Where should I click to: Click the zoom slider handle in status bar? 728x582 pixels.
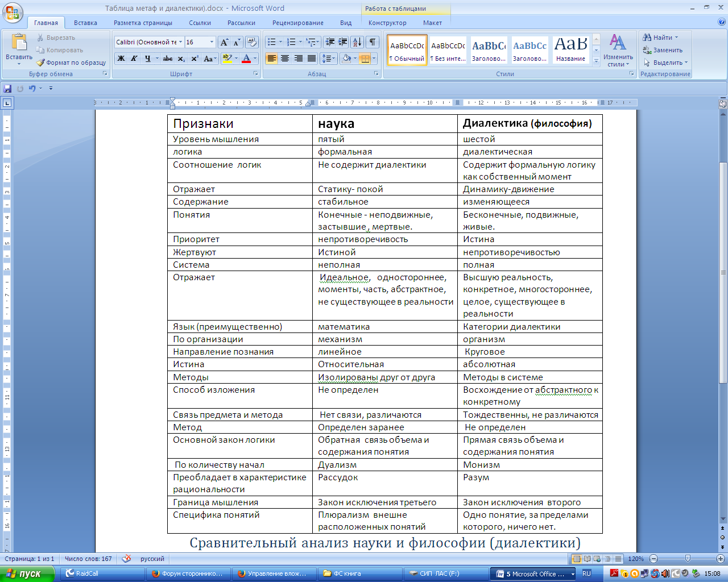coord(688,559)
